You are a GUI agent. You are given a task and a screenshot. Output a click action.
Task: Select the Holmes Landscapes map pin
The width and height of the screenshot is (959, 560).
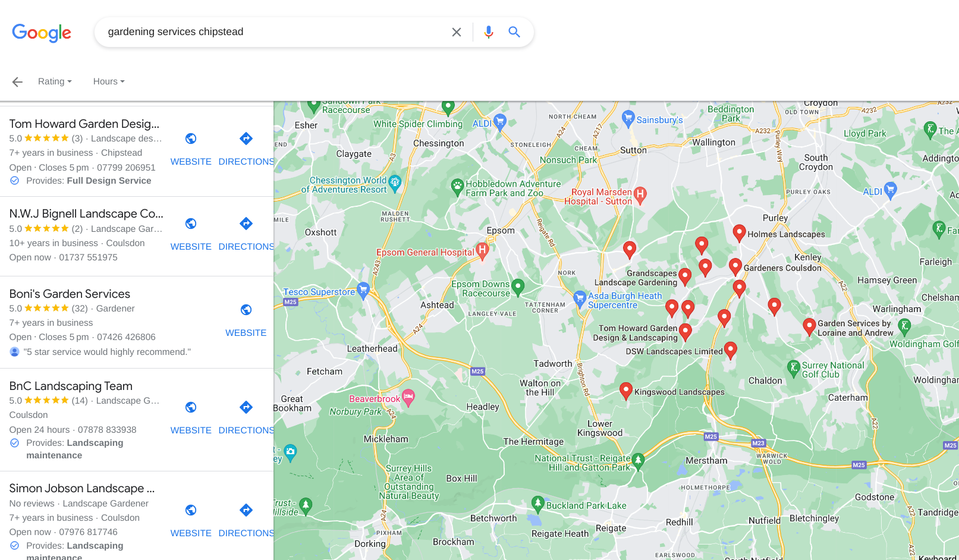739,232
